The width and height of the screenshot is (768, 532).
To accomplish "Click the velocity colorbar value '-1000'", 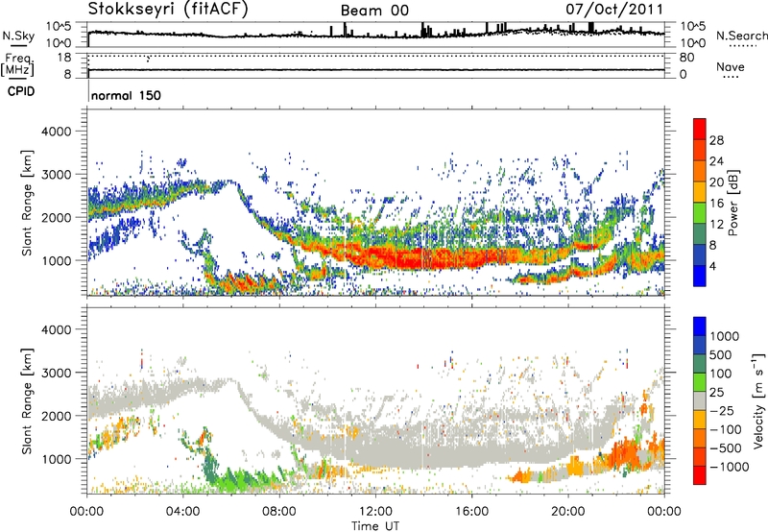I will point(730,467).
